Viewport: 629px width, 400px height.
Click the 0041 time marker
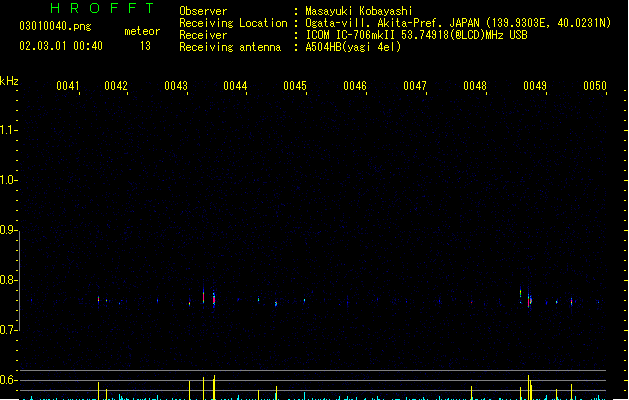pos(67,86)
